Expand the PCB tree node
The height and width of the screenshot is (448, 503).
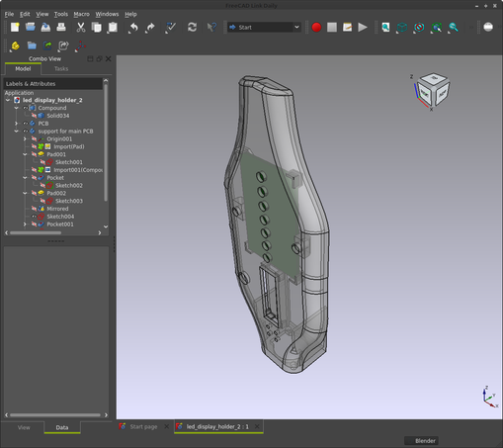coord(16,124)
